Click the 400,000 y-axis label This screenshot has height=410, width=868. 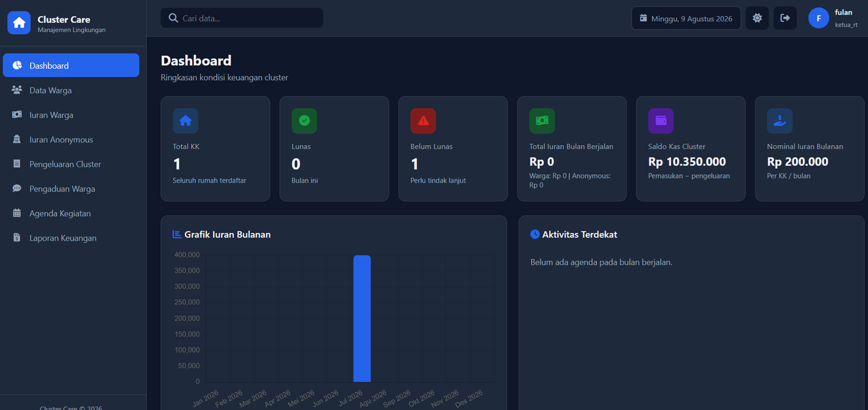click(187, 254)
